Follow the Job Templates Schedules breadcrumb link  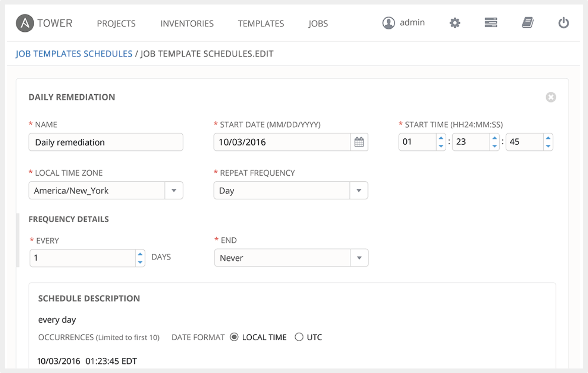click(74, 54)
